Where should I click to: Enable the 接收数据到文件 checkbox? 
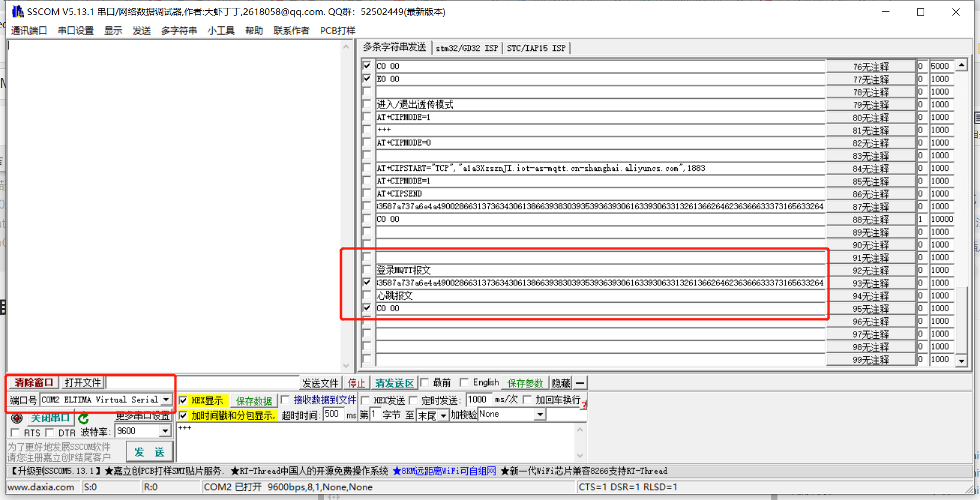click(x=285, y=400)
